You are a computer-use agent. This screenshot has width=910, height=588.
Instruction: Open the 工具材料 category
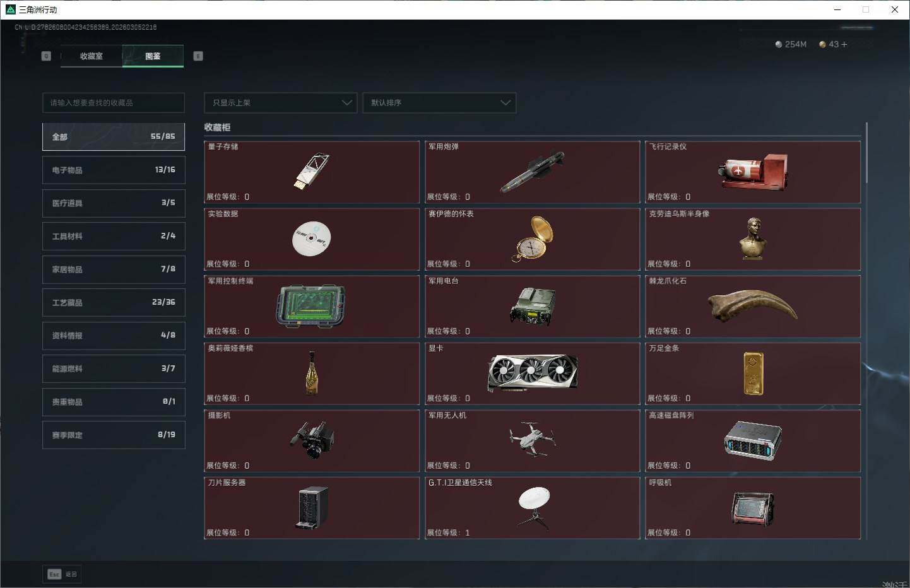pos(114,236)
